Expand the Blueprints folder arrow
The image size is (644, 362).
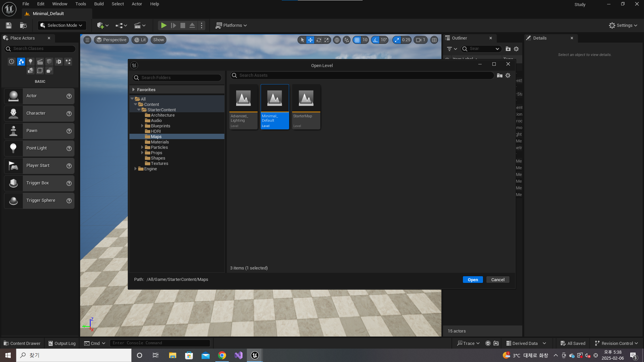142,126
